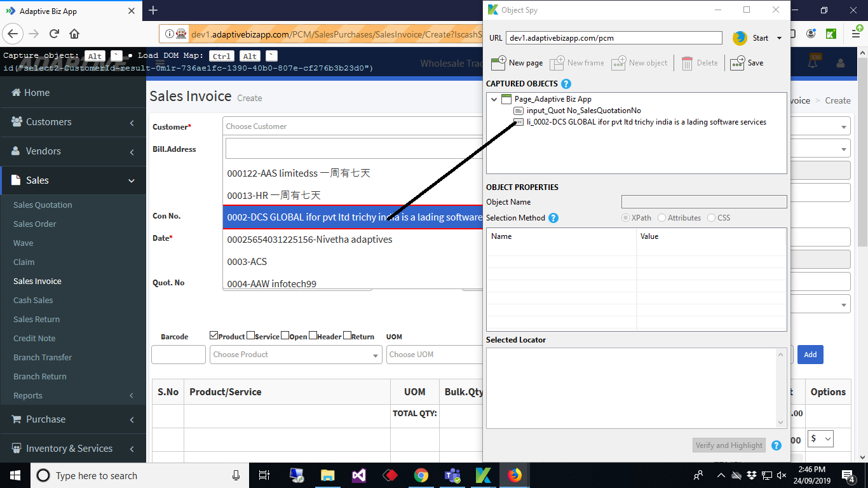
Task: Enable the Service checkbox
Action: [x=249, y=334]
